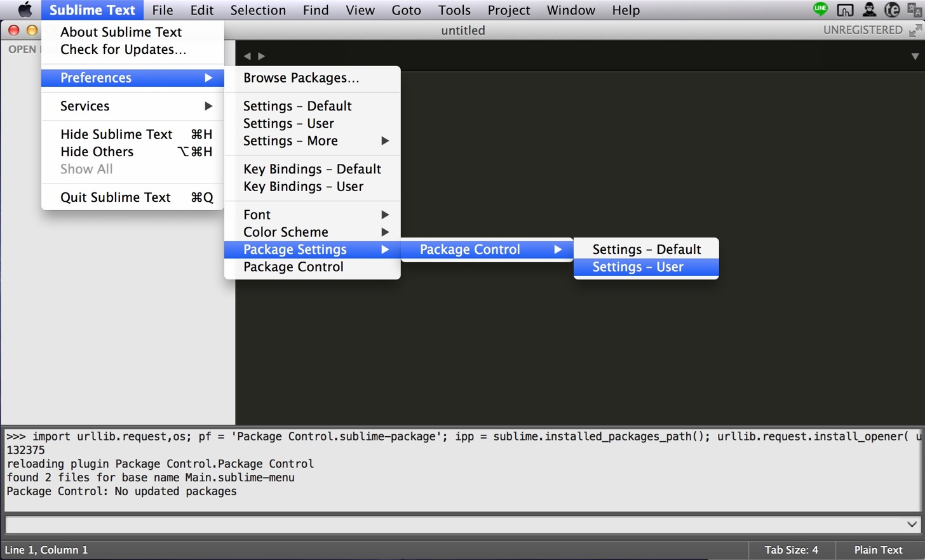
Task: Open the Apple menu icon
Action: tap(25, 10)
